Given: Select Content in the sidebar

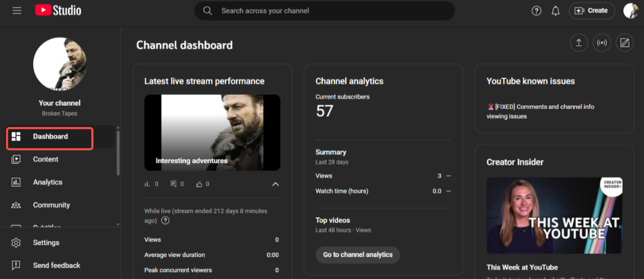Looking at the screenshot, I should coord(46,159).
